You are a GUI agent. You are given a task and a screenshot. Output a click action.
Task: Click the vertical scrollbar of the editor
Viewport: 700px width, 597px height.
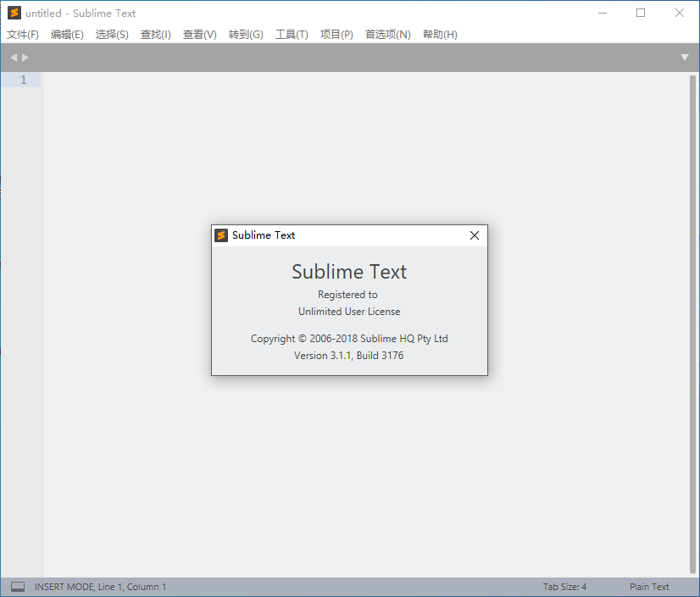[692, 324]
